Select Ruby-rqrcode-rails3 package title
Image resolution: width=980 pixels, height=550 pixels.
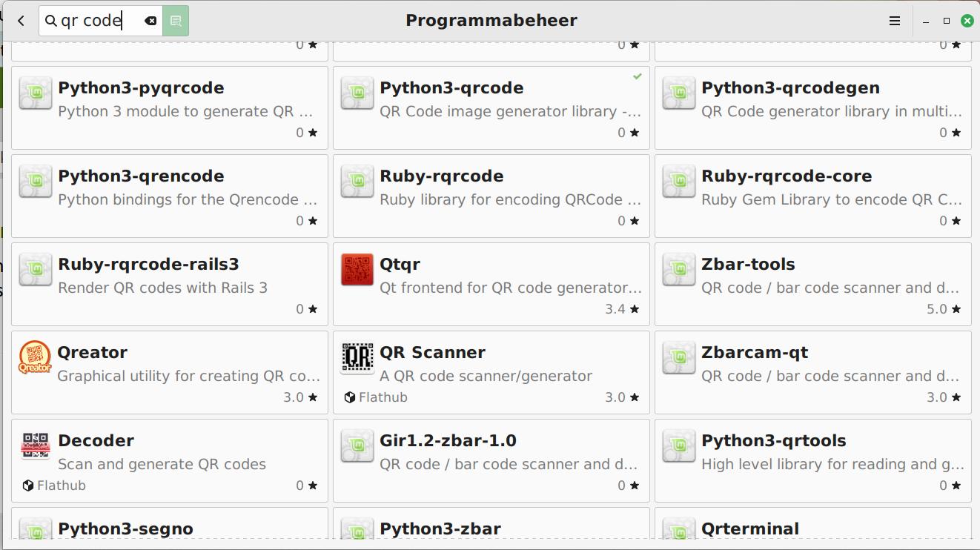148,265
